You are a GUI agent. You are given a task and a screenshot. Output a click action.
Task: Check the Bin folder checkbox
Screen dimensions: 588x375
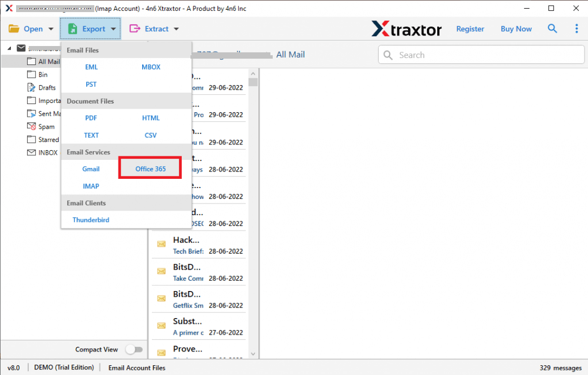(x=30, y=74)
